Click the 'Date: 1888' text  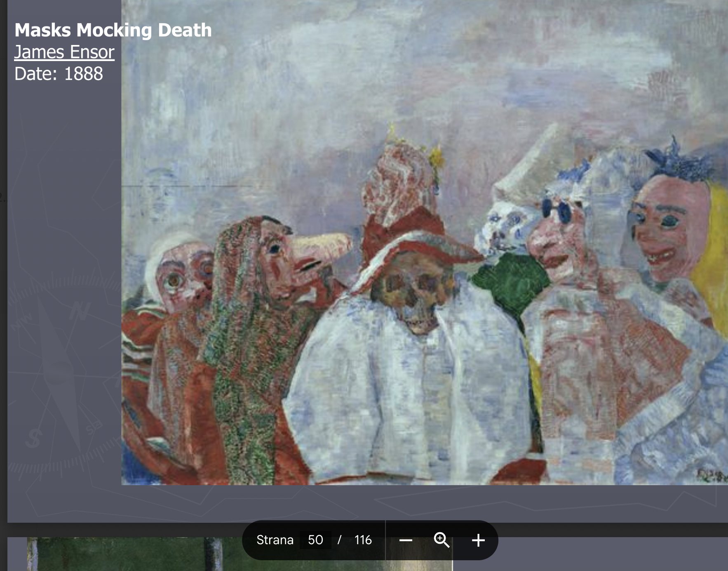click(x=59, y=74)
